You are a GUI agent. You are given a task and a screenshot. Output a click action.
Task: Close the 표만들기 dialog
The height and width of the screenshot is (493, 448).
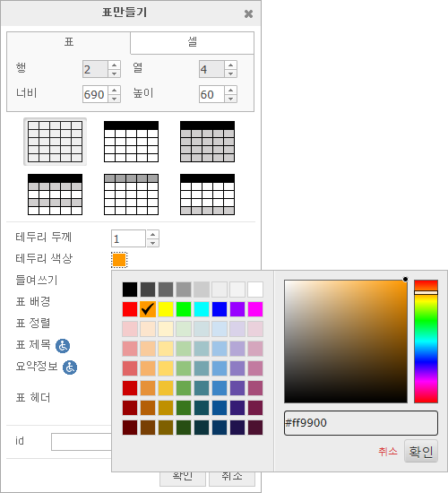(x=248, y=13)
